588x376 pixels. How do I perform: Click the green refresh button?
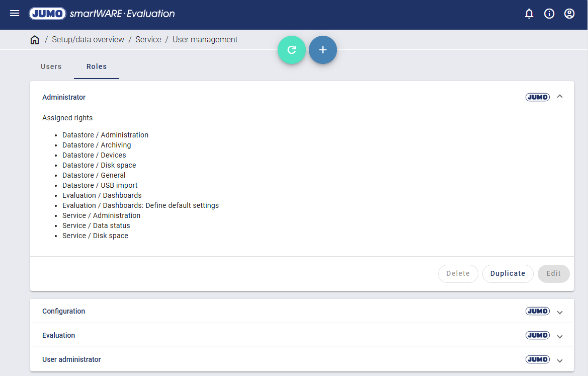point(292,50)
